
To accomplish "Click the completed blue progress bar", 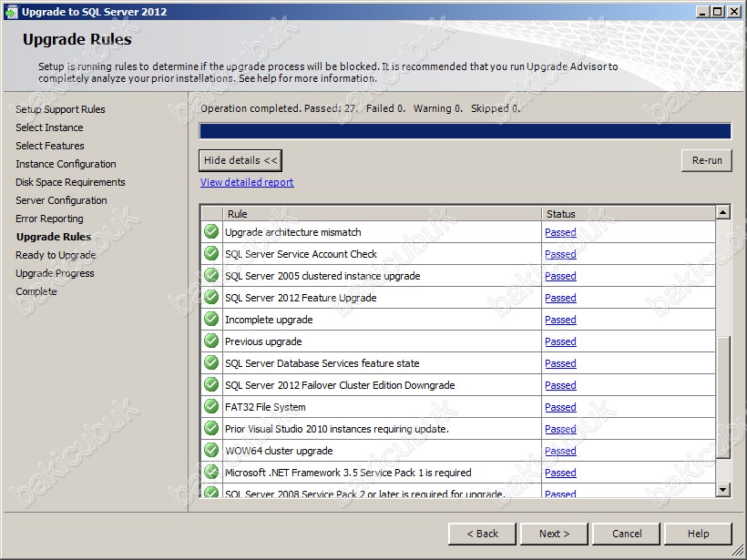I will 465,131.
